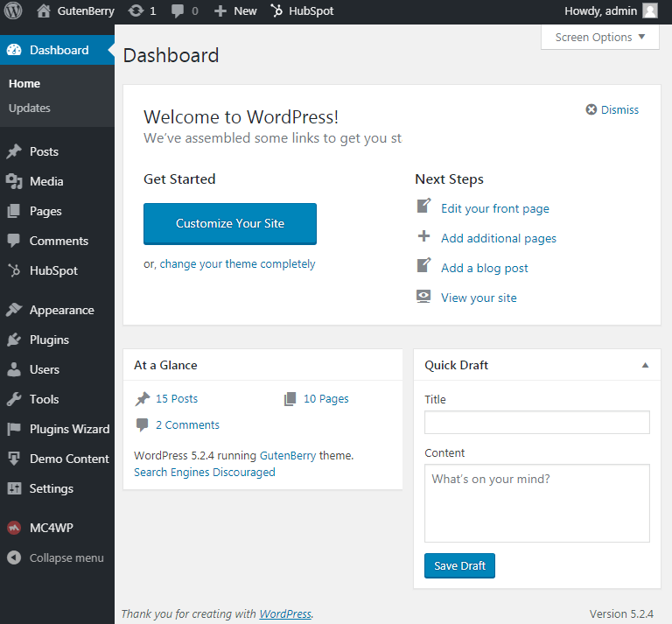Click the Collapse menu label

coord(66,558)
